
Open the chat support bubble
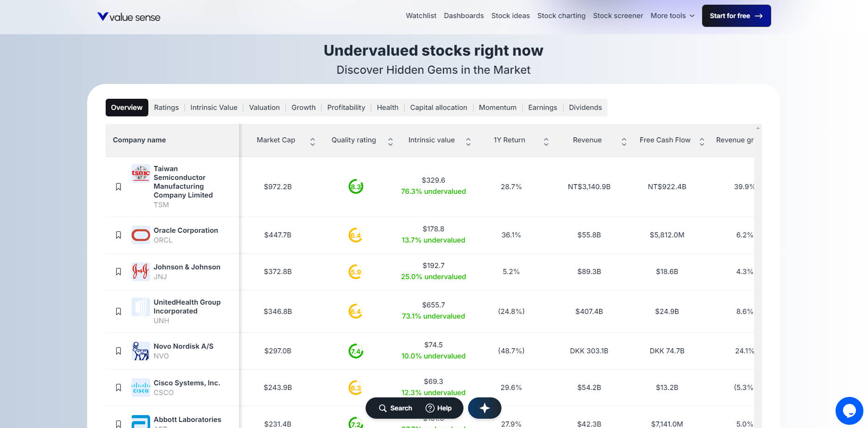[849, 410]
